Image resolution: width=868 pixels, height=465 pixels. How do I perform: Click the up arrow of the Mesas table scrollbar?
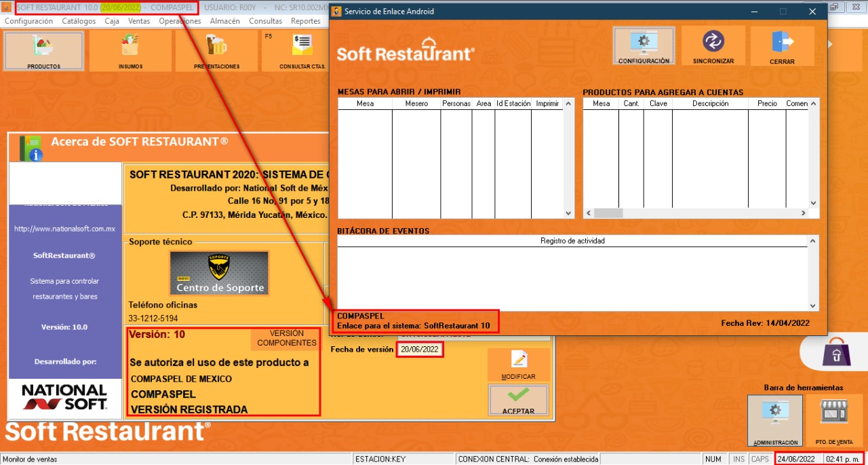pos(568,104)
